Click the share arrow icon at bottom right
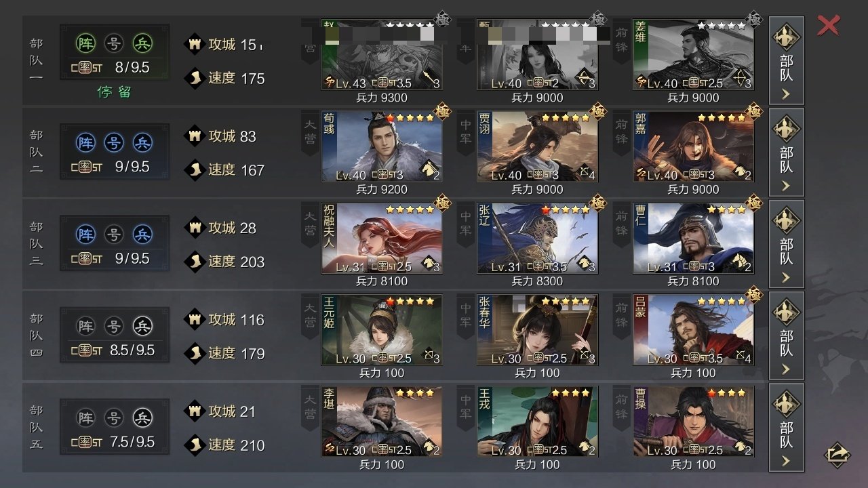 (x=837, y=454)
